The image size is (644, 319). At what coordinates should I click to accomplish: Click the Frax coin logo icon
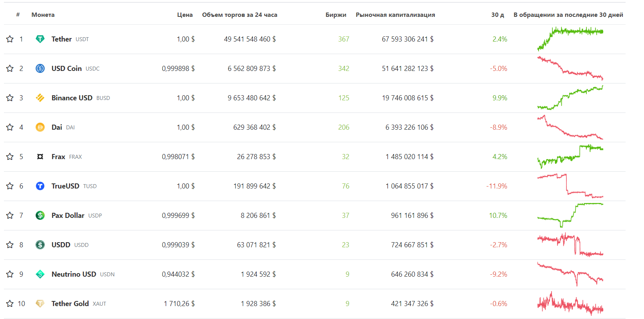[40, 157]
